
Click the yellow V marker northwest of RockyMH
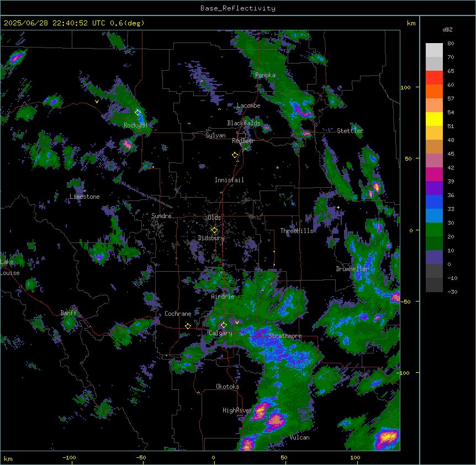click(x=97, y=102)
